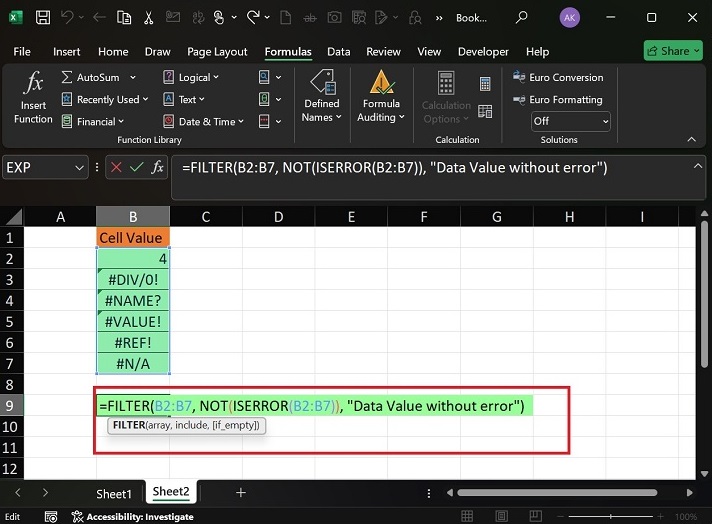
Task: Expand the Date & Time functions list
Action: coord(242,122)
